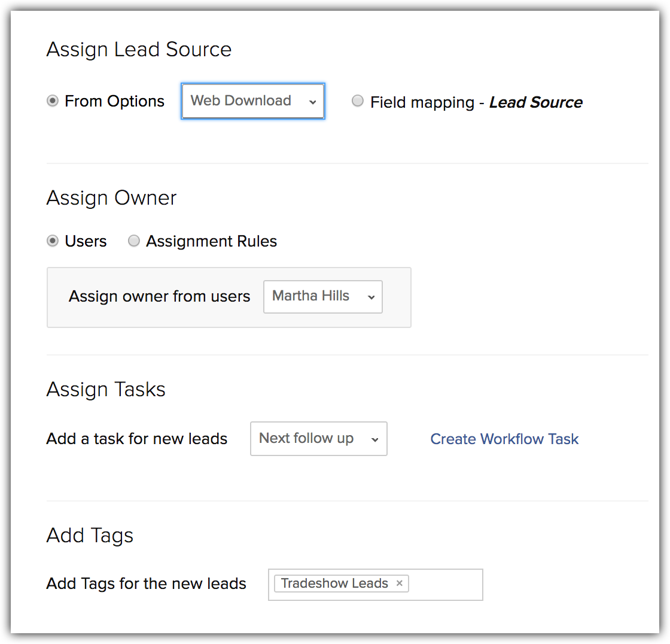Click the Assign Owner section heading
The image size is (670, 644).
pyautogui.click(x=111, y=198)
